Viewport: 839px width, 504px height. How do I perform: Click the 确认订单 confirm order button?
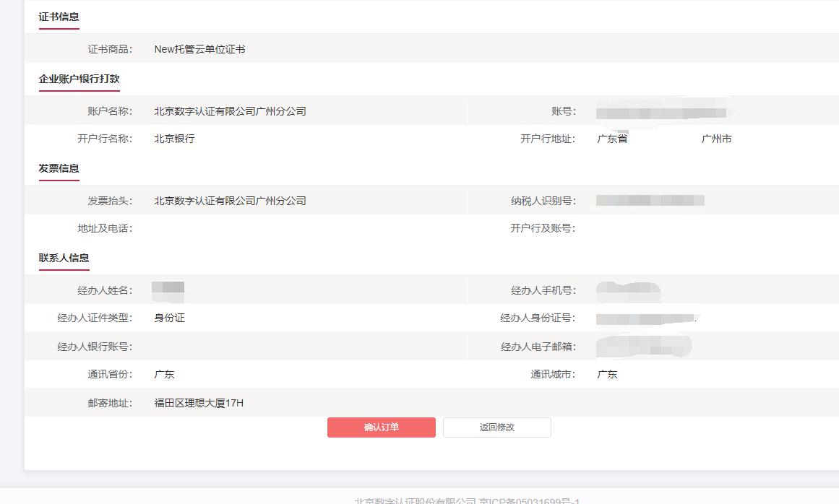point(381,427)
